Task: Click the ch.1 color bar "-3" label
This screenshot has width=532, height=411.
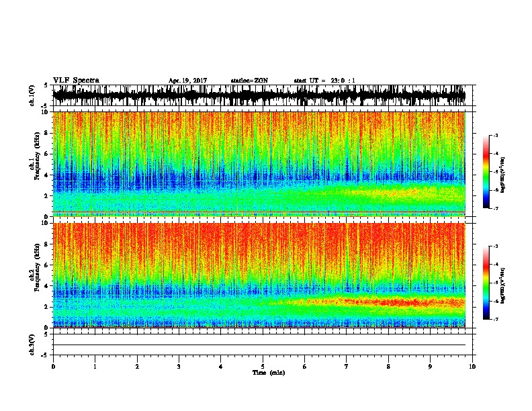Action: 495,136
